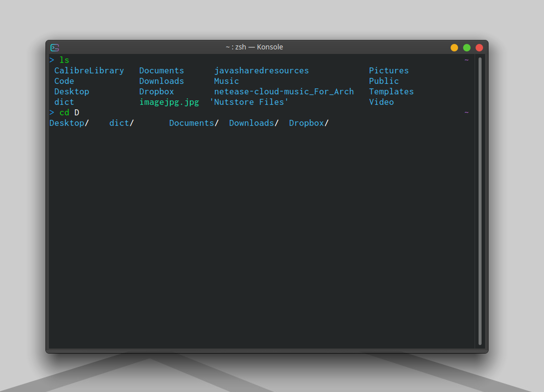This screenshot has width=544, height=392.
Task: Choose dict/ completion suggestion
Action: pyautogui.click(x=121, y=123)
